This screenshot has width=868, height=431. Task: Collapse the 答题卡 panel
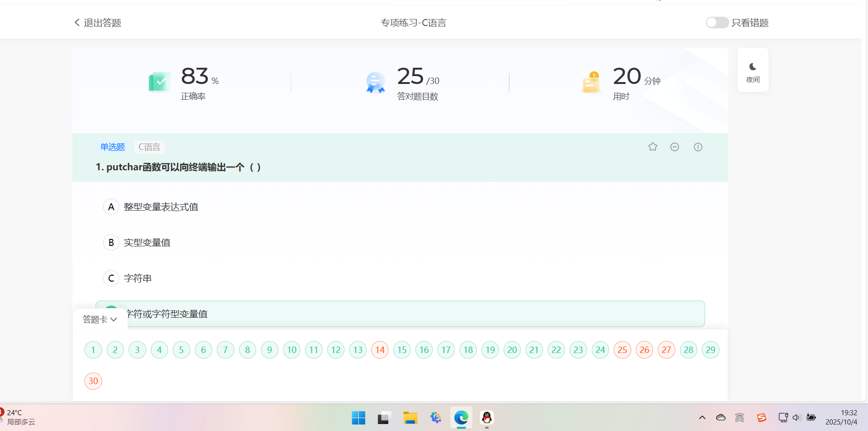pyautogui.click(x=99, y=319)
